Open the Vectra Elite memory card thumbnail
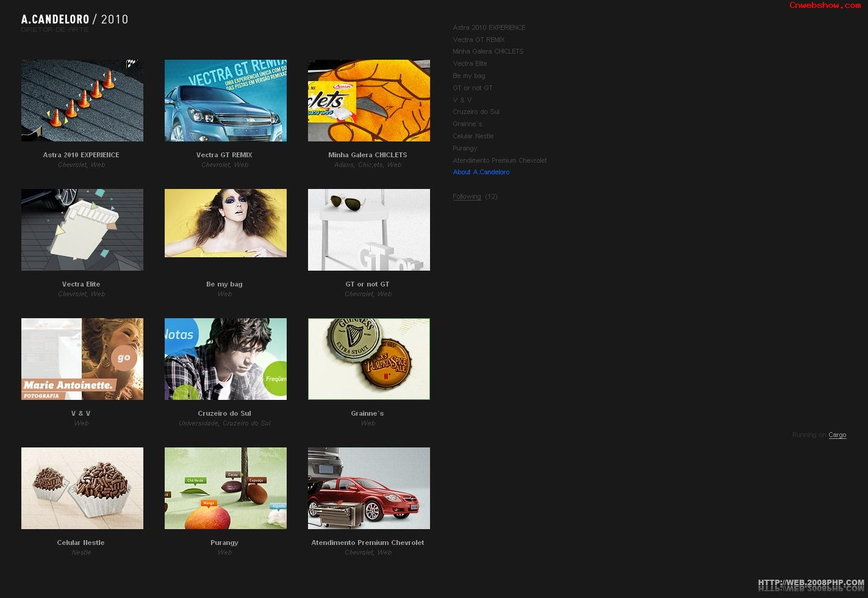This screenshot has height=598, width=868. 82,230
